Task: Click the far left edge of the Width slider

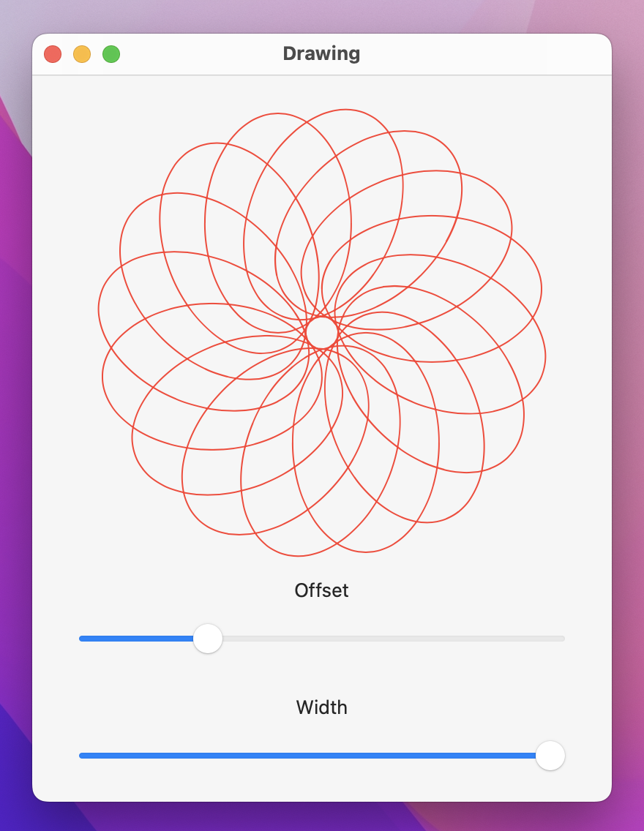Action: tap(80, 756)
